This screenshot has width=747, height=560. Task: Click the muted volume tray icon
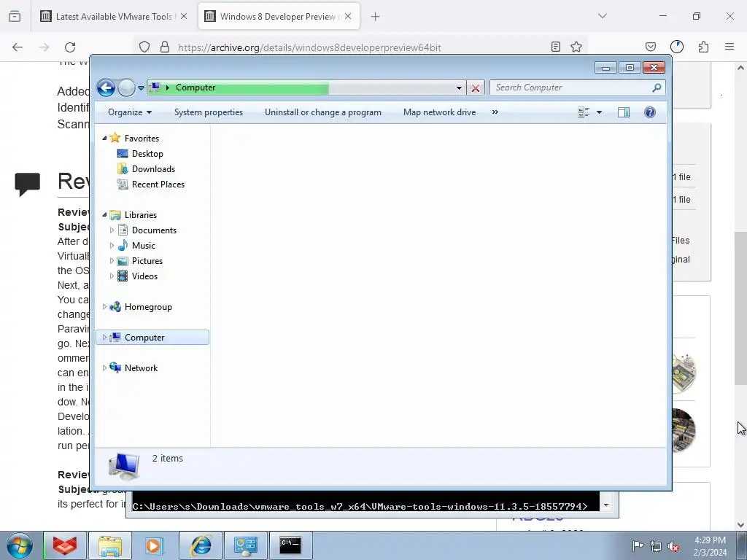[673, 546]
